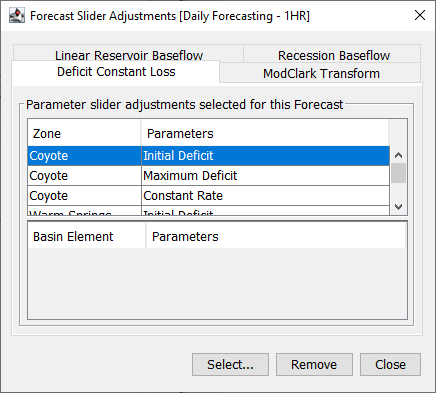Select the Coyote Maximum Deficit row
Image resolution: width=436 pixels, height=393 pixels.
(209, 176)
